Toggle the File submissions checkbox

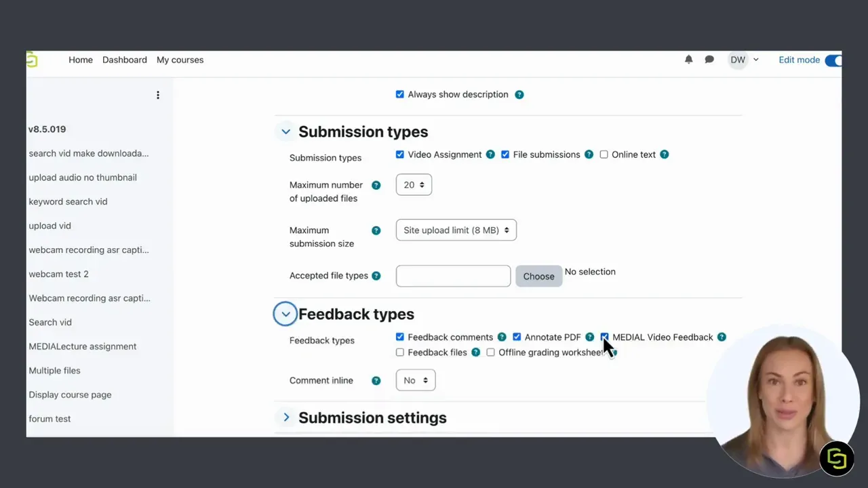tap(505, 155)
